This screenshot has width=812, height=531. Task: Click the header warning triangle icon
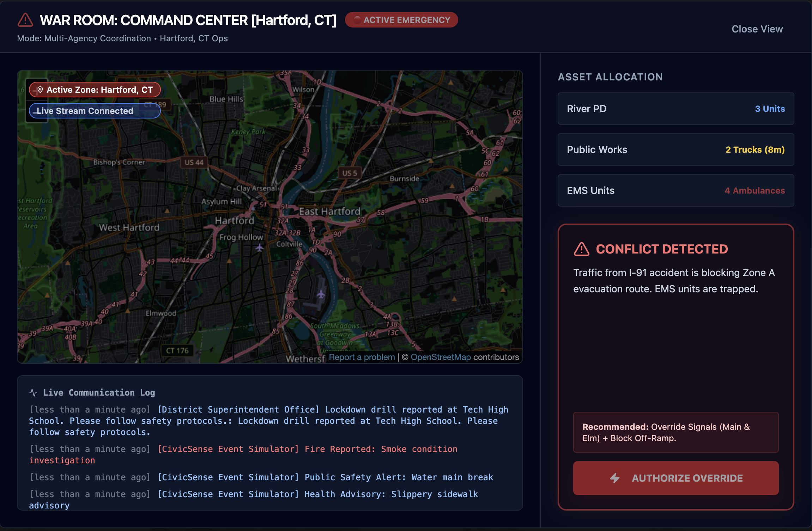25,20
